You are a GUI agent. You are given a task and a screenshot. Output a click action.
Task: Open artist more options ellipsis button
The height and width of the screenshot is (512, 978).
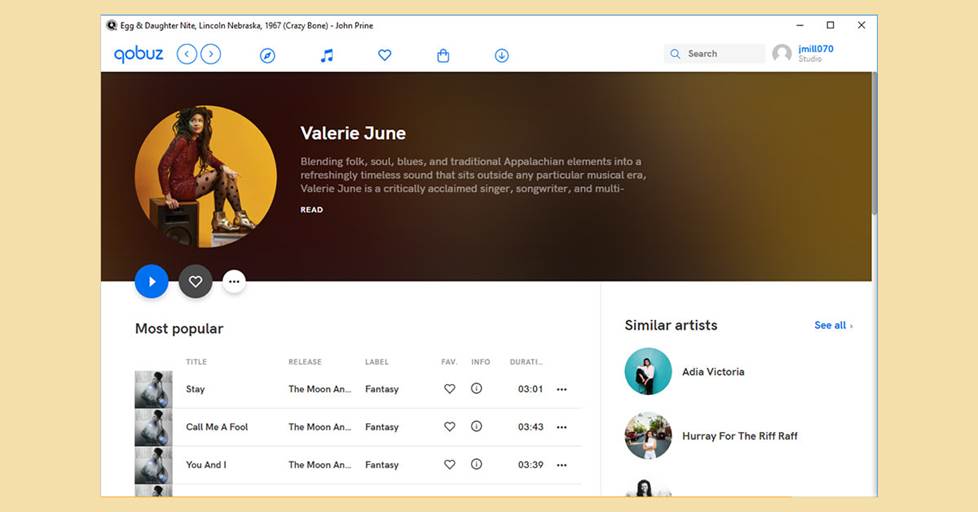(x=234, y=281)
